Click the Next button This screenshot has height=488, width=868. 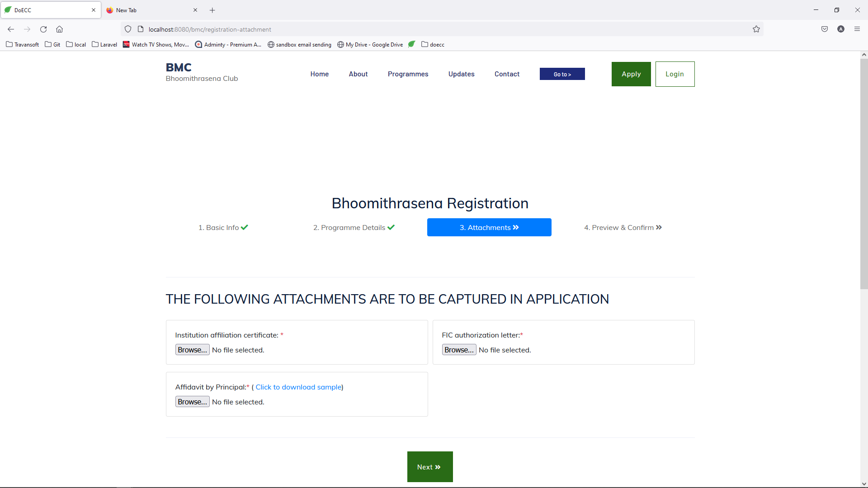click(429, 467)
